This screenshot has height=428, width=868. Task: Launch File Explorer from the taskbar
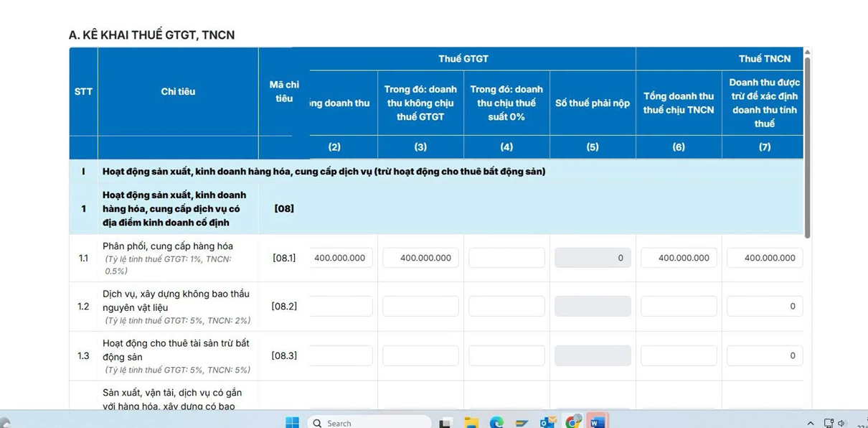point(471,423)
